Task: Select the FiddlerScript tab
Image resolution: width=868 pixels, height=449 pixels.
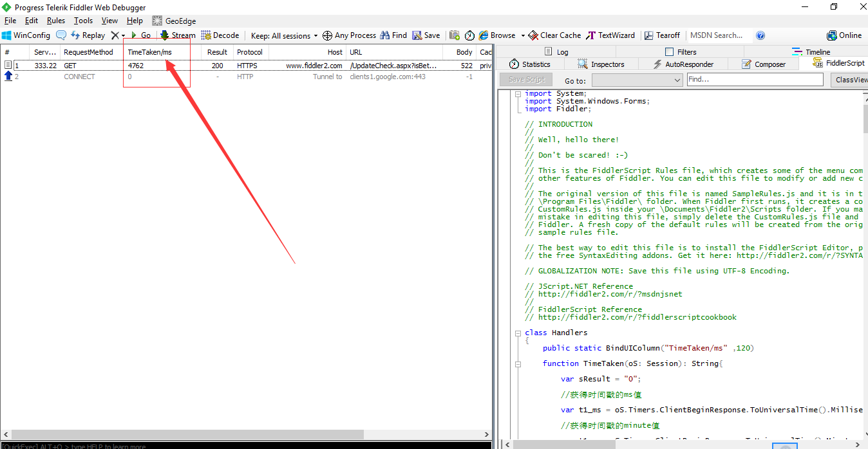Action: (838, 63)
